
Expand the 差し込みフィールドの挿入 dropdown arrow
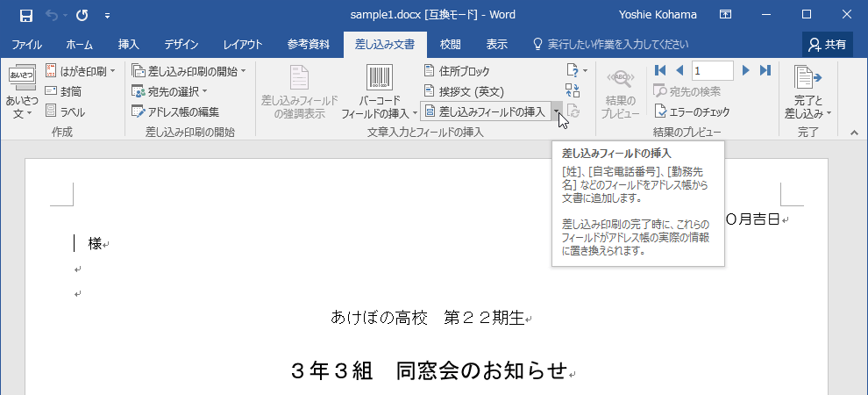coord(557,111)
